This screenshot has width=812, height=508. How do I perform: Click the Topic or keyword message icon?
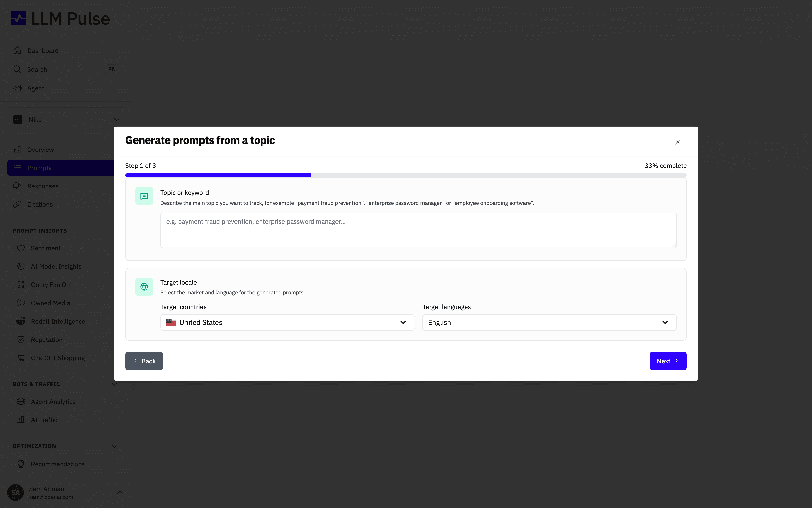144,196
